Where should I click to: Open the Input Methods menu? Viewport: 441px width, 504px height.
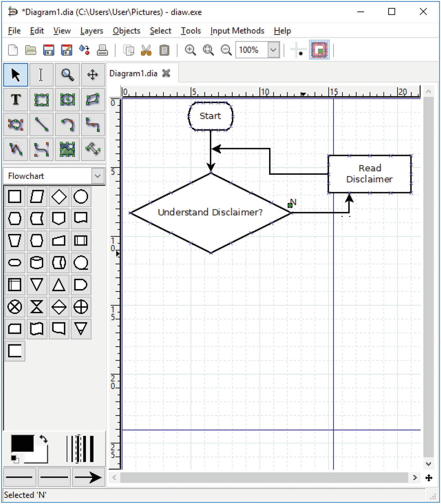pyautogui.click(x=237, y=31)
